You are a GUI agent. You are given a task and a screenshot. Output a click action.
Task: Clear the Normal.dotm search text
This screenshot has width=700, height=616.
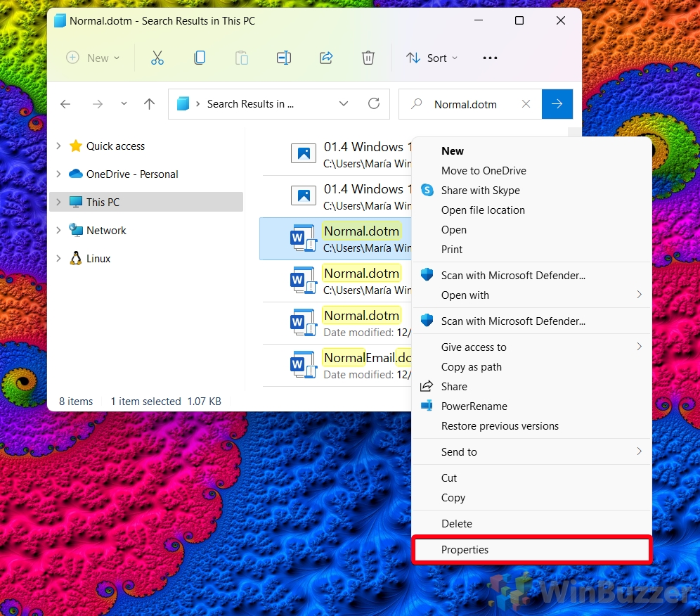point(526,104)
